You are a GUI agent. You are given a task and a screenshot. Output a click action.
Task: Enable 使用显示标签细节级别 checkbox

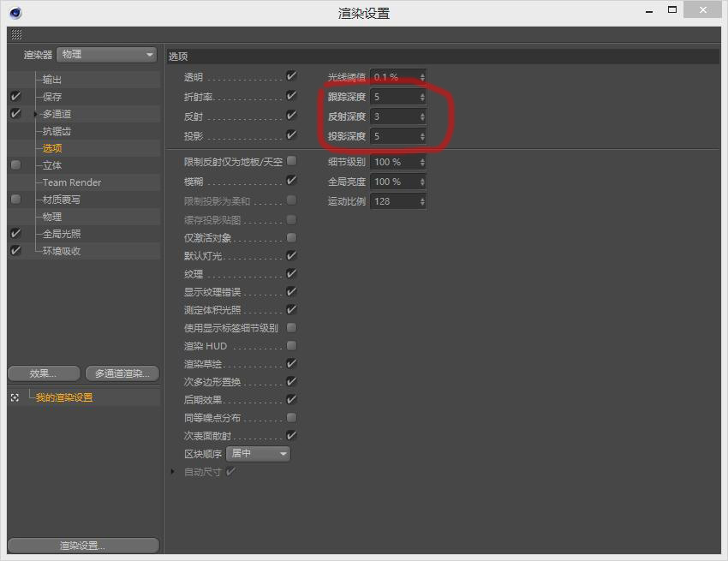pyautogui.click(x=291, y=327)
